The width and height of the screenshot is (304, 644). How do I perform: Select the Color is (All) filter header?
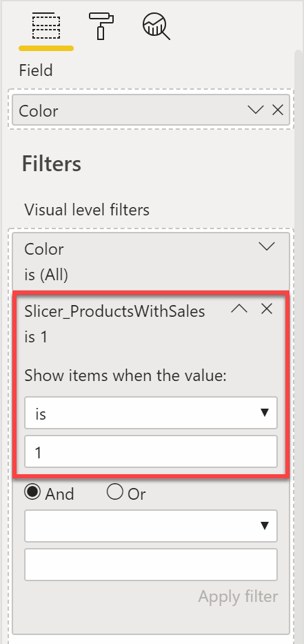[x=151, y=262]
